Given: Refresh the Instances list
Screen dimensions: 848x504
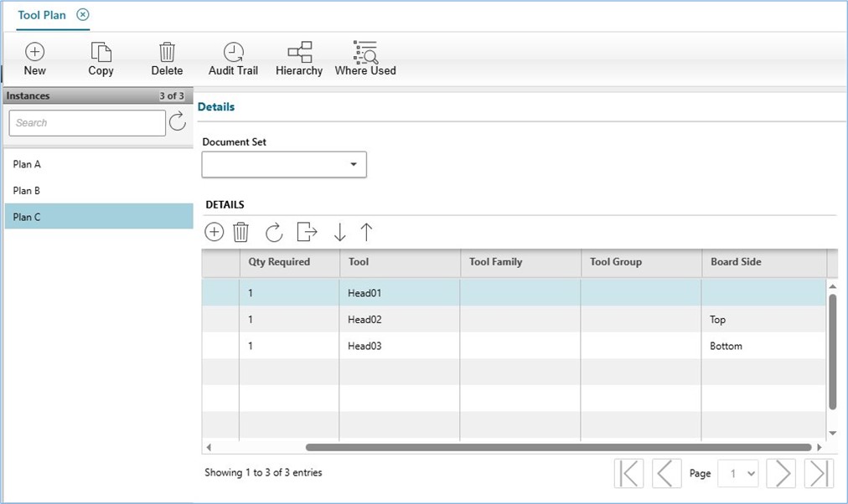Looking at the screenshot, I should (x=178, y=123).
